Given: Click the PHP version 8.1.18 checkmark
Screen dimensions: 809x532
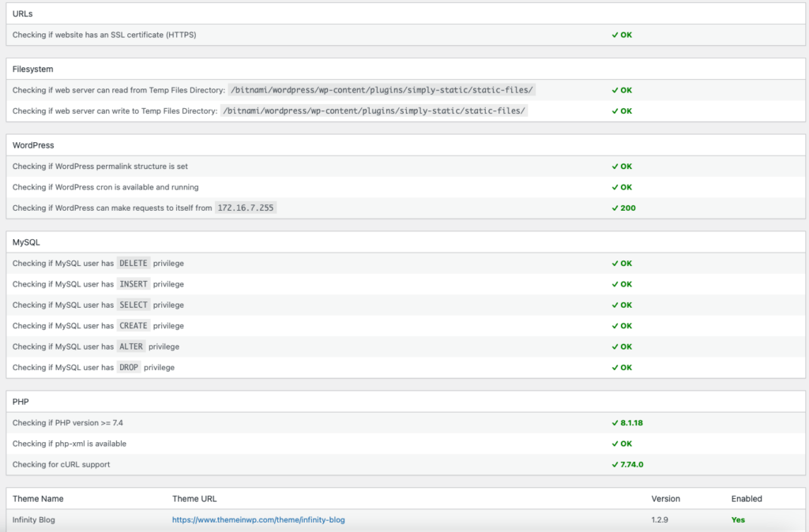Looking at the screenshot, I should coord(615,423).
